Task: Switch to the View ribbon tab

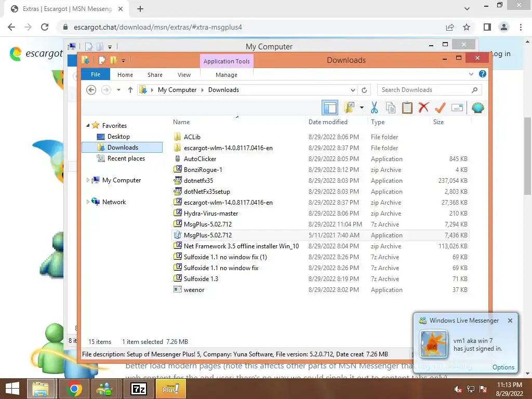Action: [x=184, y=75]
